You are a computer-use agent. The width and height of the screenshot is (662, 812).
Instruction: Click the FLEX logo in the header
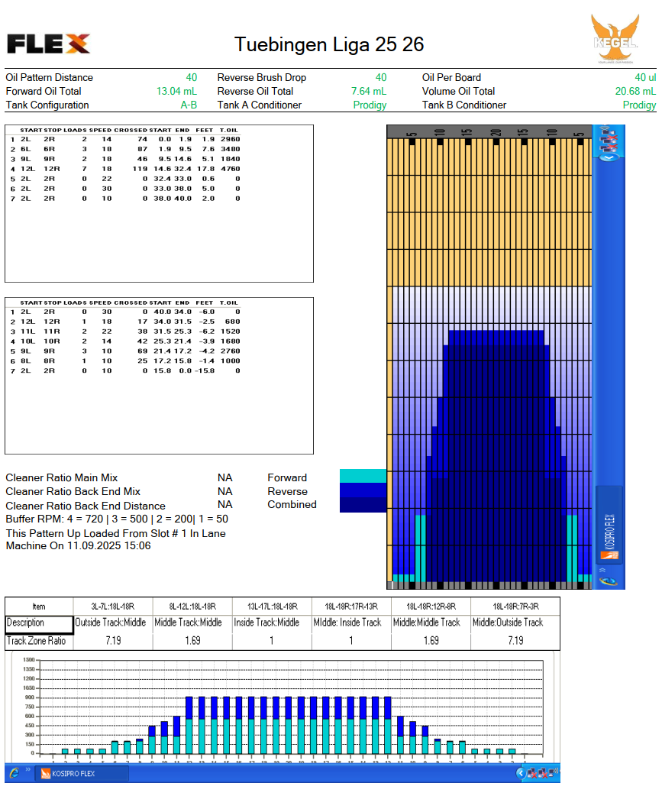tap(48, 44)
